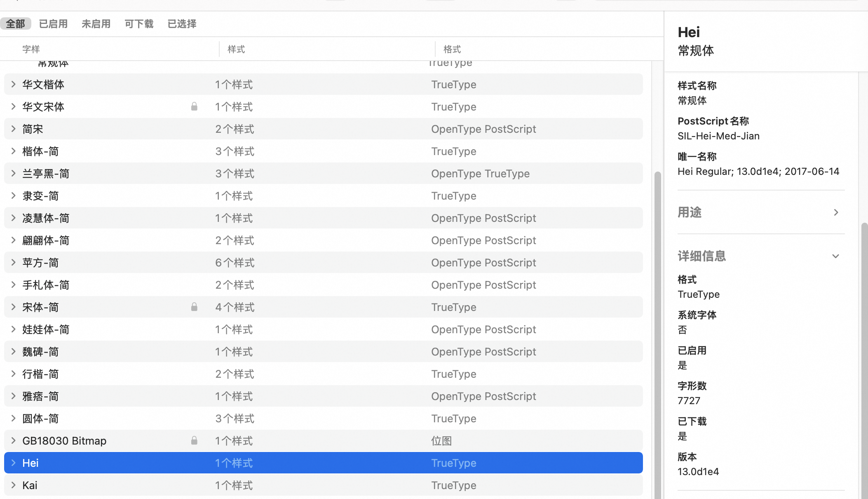
Task: Show the 可下载 fonts tab
Action: click(139, 24)
